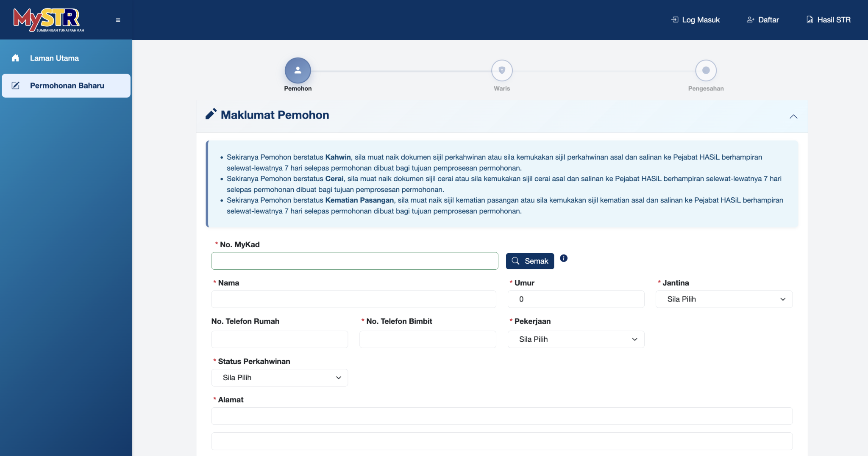The height and width of the screenshot is (456, 868).
Task: Click the hamburger menu icon
Action: click(x=117, y=19)
